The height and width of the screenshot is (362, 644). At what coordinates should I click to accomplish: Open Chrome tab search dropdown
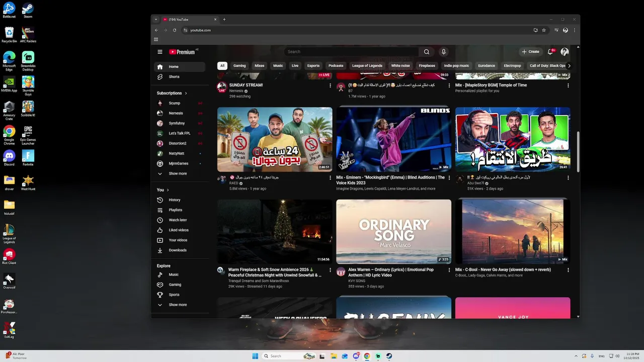(156, 20)
